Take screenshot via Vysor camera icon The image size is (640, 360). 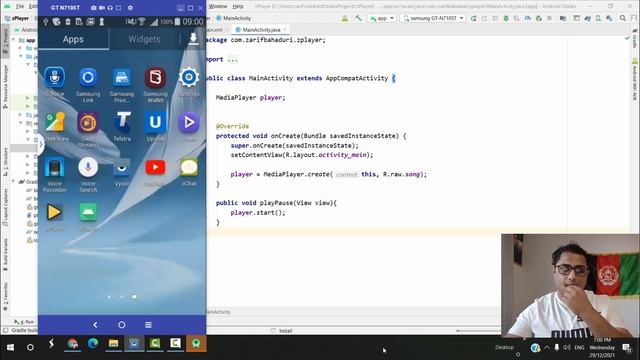[x=93, y=8]
